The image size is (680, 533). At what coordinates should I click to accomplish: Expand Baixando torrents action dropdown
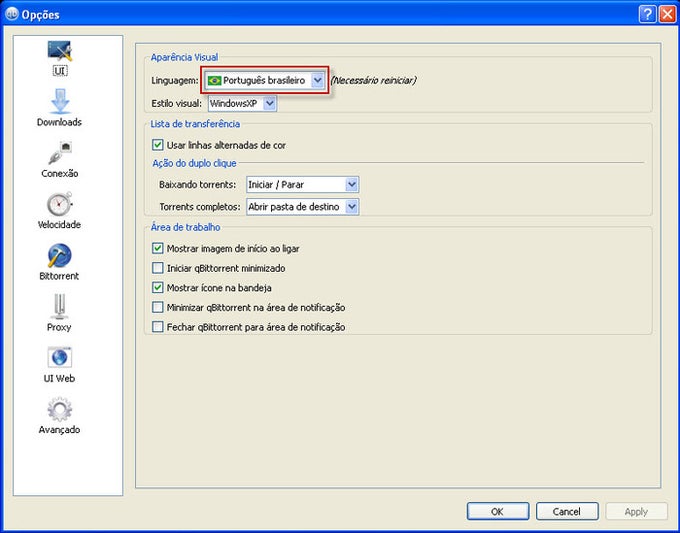[302, 185]
